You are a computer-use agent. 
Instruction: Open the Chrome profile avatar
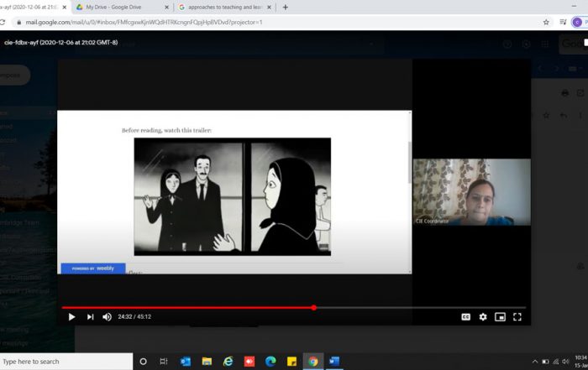click(x=577, y=22)
